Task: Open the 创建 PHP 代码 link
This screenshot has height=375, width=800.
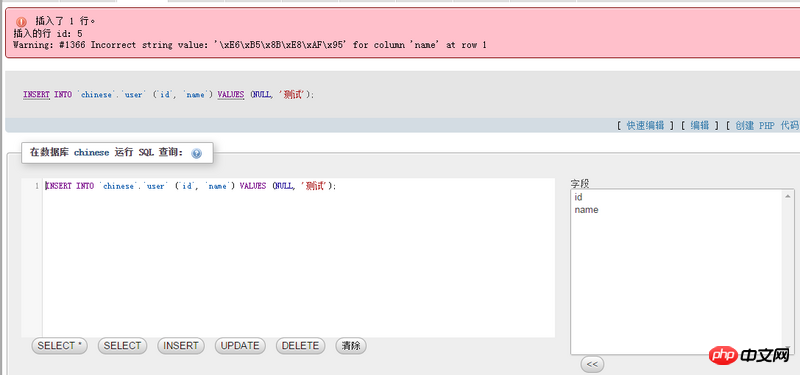Action: click(x=767, y=126)
